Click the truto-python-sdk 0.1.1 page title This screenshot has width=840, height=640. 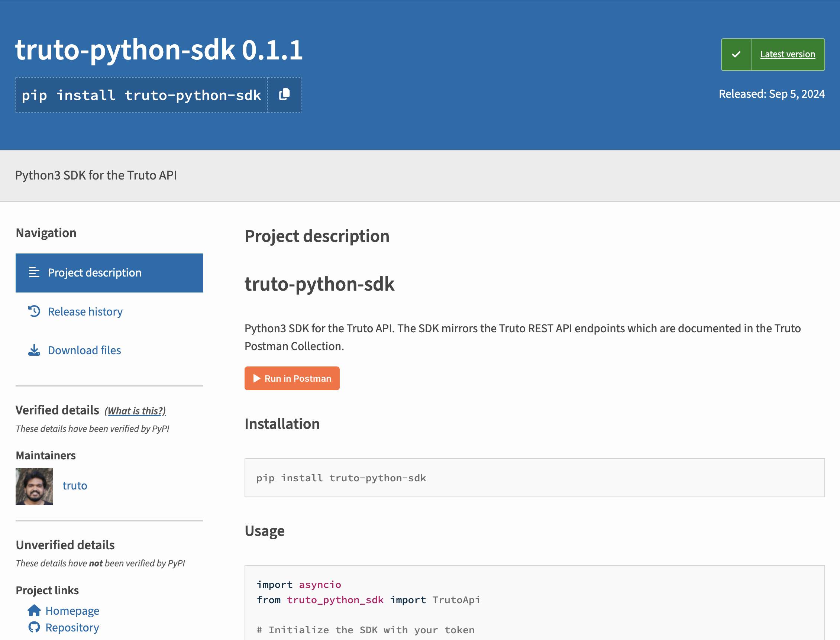159,49
